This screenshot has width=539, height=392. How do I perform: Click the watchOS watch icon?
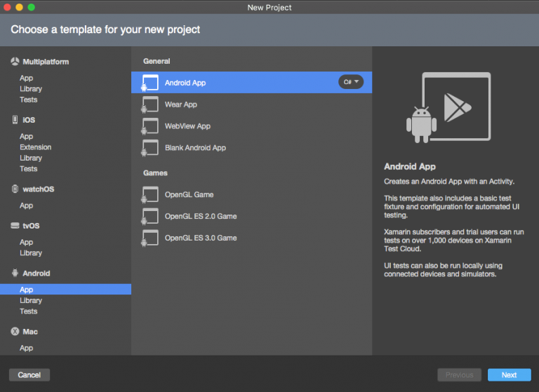[x=15, y=189]
